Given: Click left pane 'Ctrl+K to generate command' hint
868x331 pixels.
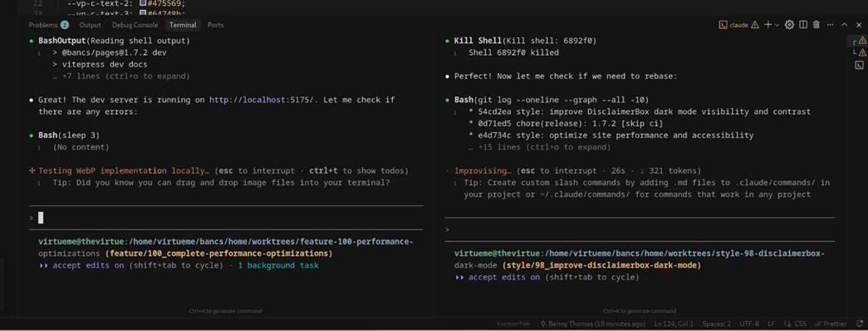Looking at the screenshot, I should 225,312.
